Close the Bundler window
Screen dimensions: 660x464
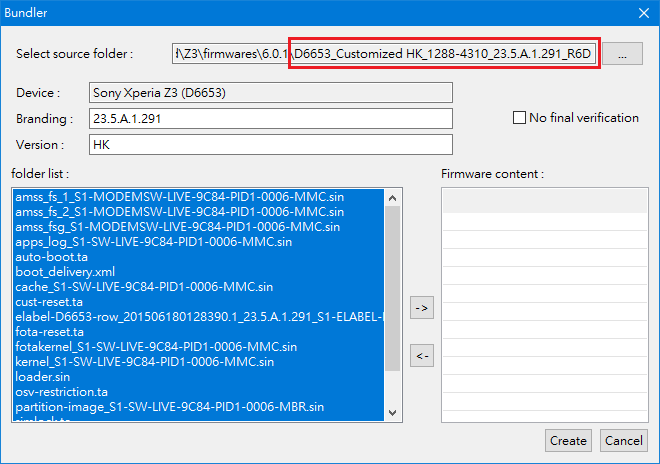click(x=644, y=13)
